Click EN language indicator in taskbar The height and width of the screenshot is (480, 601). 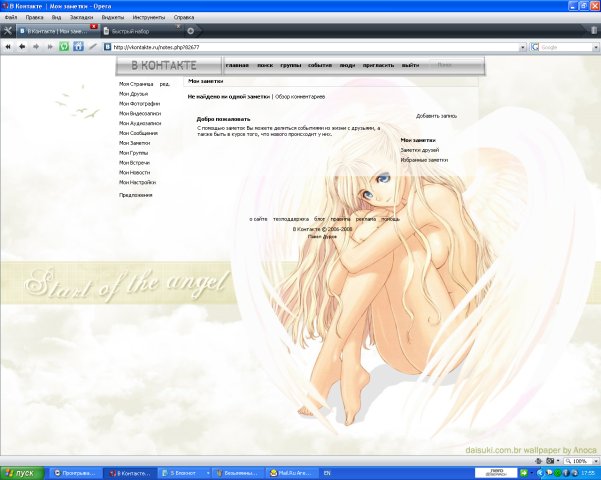tap(327, 473)
